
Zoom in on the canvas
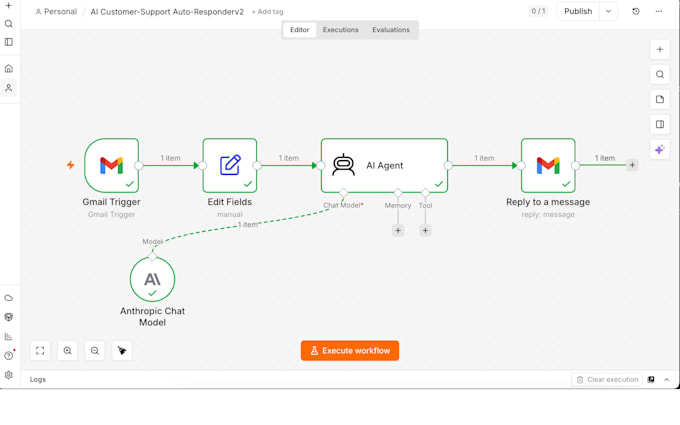pyautogui.click(x=67, y=351)
